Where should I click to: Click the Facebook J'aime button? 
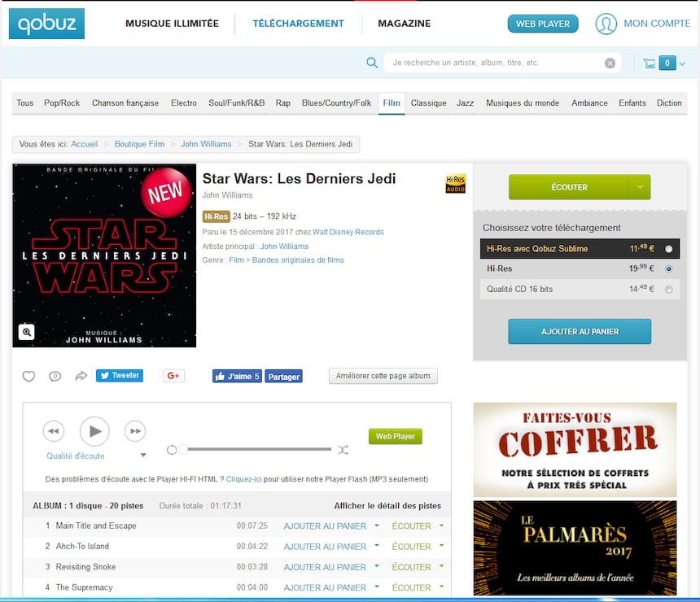237,376
